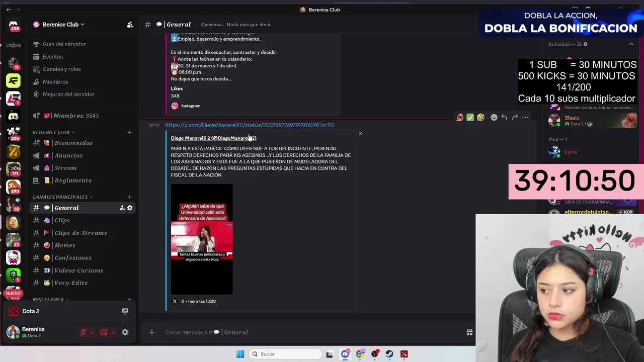This screenshot has width=644, height=362.
Task: Toggle the headphone deafen button
Action: 104,332
